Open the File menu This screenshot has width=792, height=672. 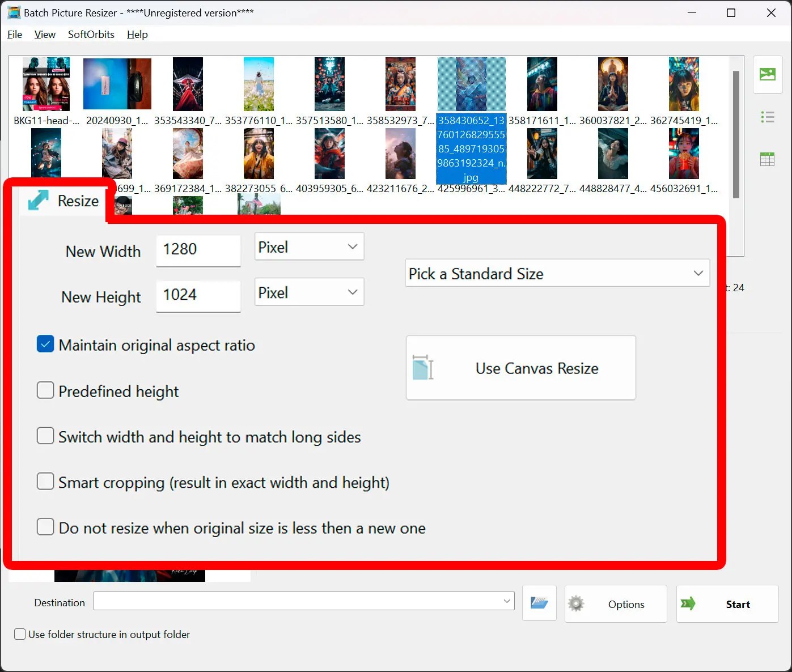coord(15,35)
